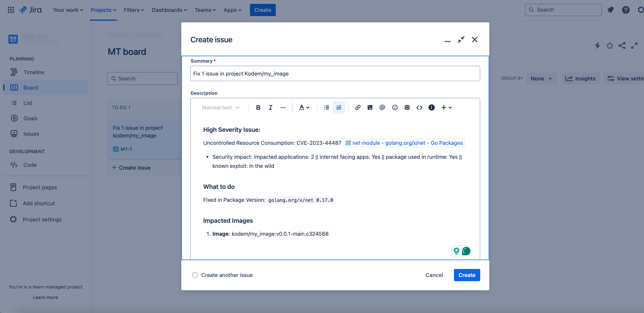The width and height of the screenshot is (644, 313).
Task: Open Project settings in the sidebar
Action: 45,219
